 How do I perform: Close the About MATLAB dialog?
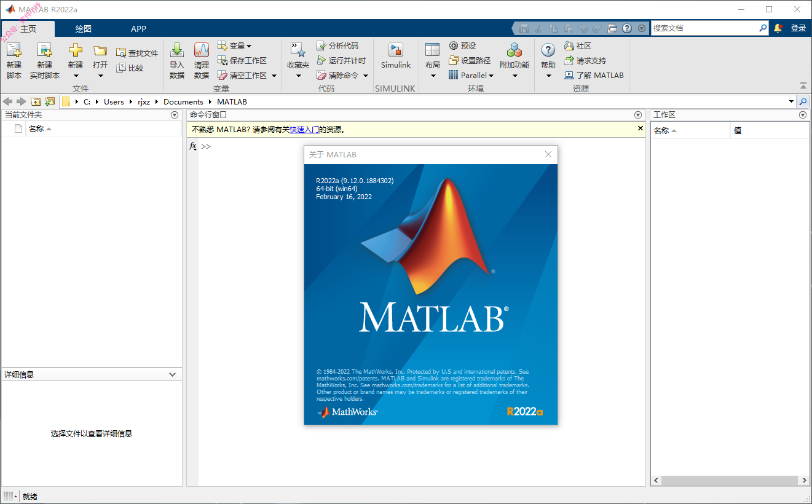tap(548, 154)
